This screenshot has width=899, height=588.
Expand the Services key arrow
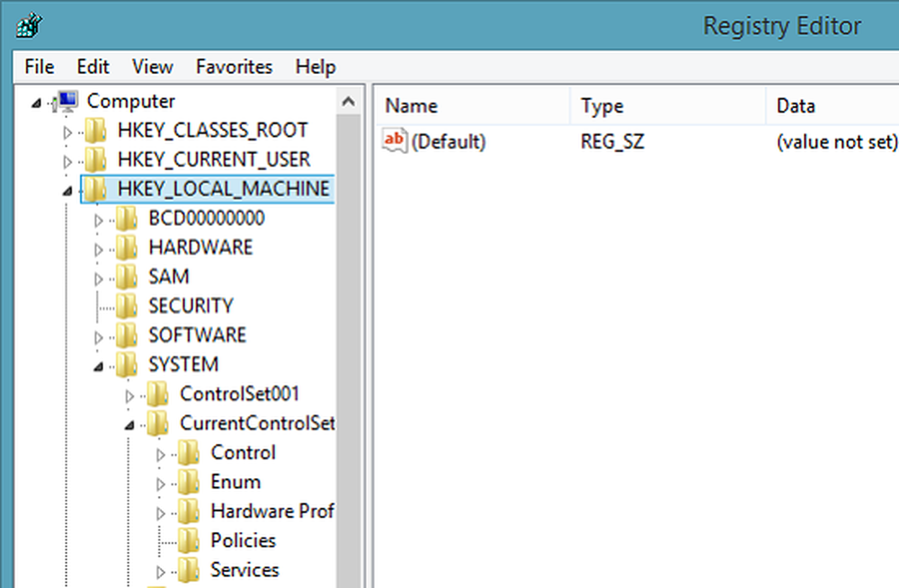pos(161,571)
